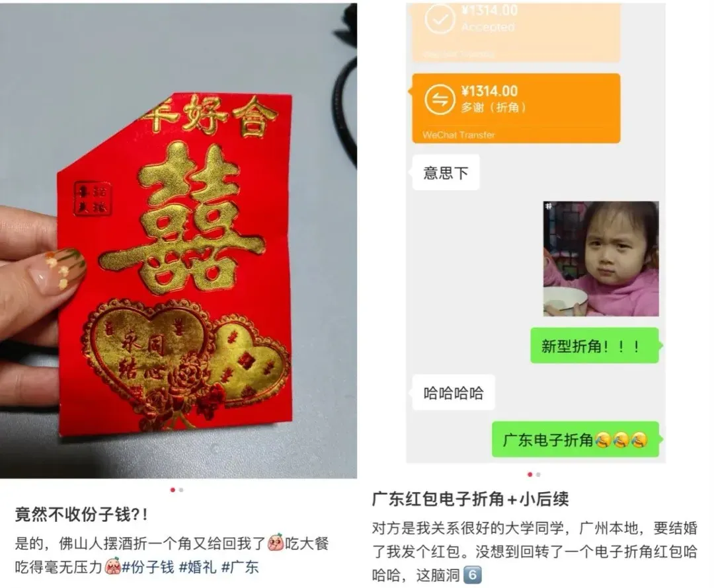Click the #婚礼 hashtag
The height and width of the screenshot is (588, 714).
click(198, 567)
